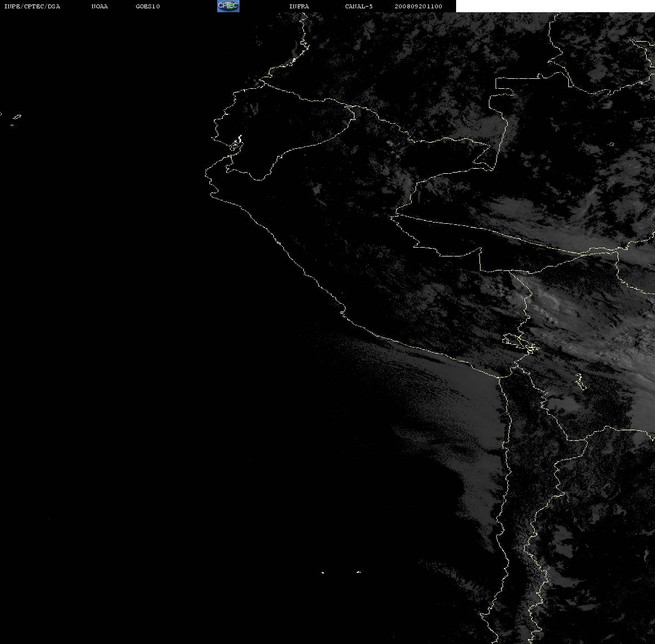
Task: Select the CANAL-5 header text
Action: [x=359, y=6]
